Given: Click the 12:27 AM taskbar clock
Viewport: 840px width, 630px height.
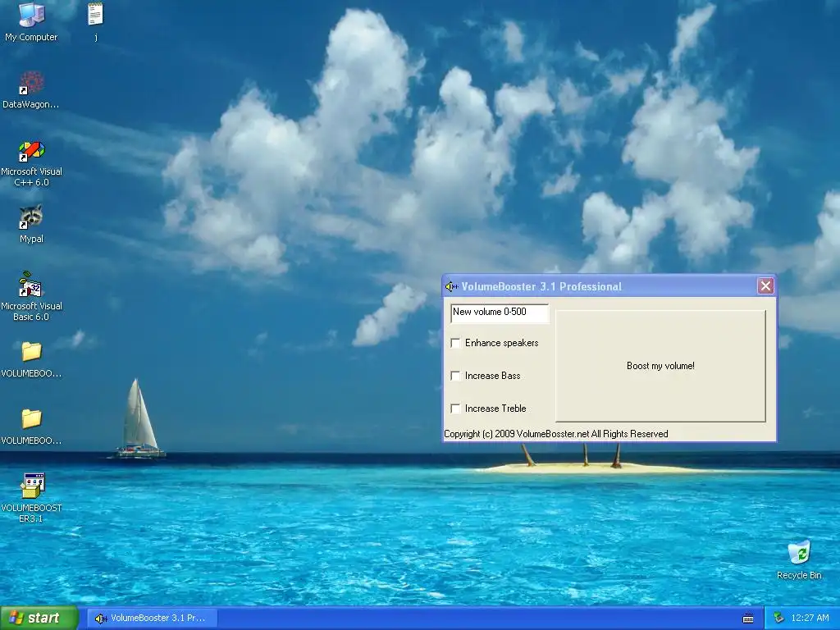Looking at the screenshot, I should tap(810, 619).
